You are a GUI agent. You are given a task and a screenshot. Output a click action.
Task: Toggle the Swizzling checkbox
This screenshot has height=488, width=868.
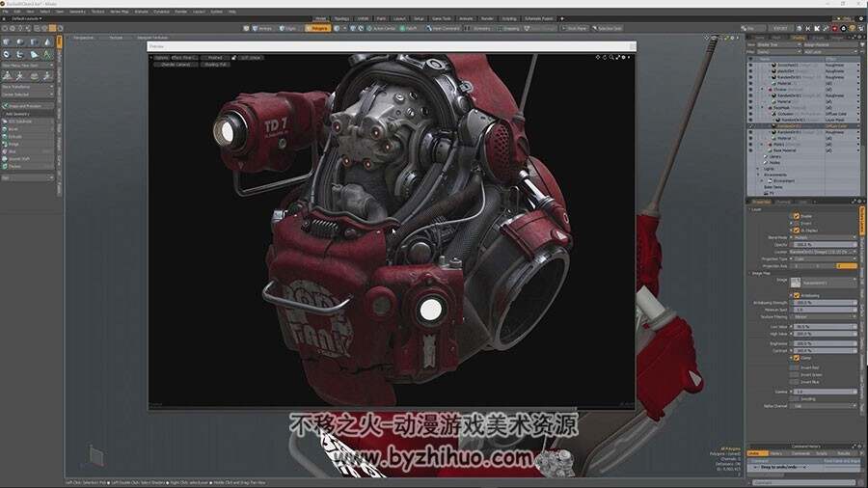794,399
